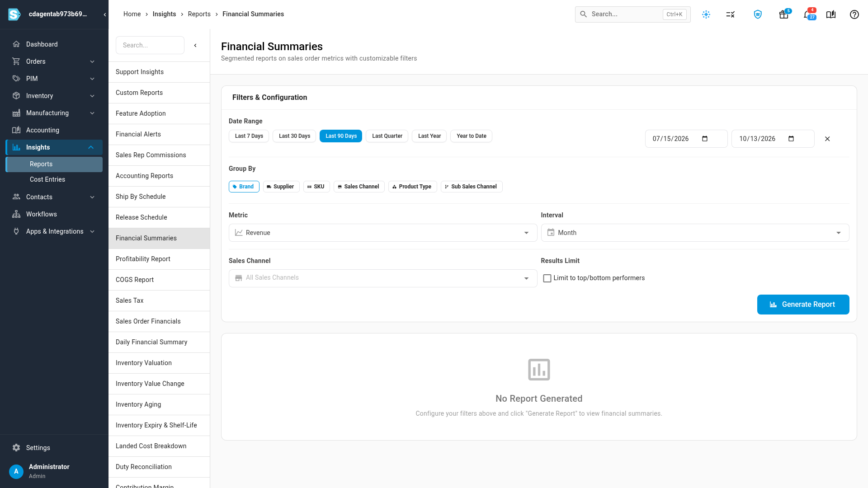Viewport: 868px width, 488px height.
Task: Open Daily Financial Summary report
Action: tap(159, 342)
